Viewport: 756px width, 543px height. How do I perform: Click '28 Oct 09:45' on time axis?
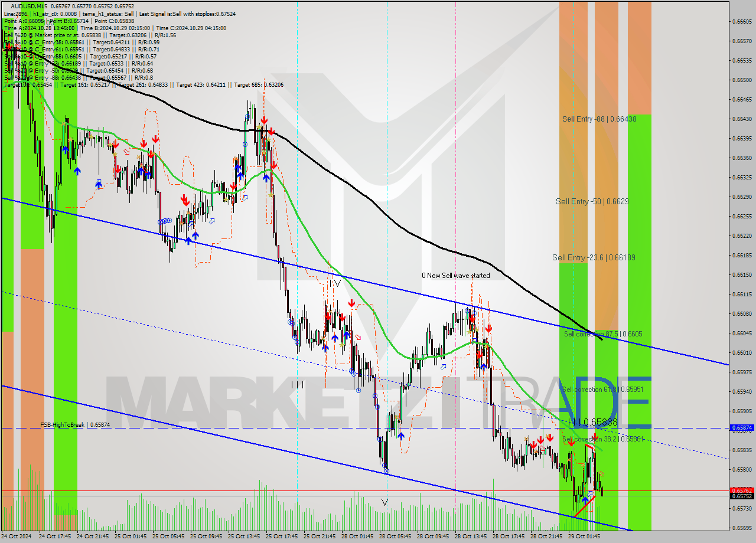point(434,537)
